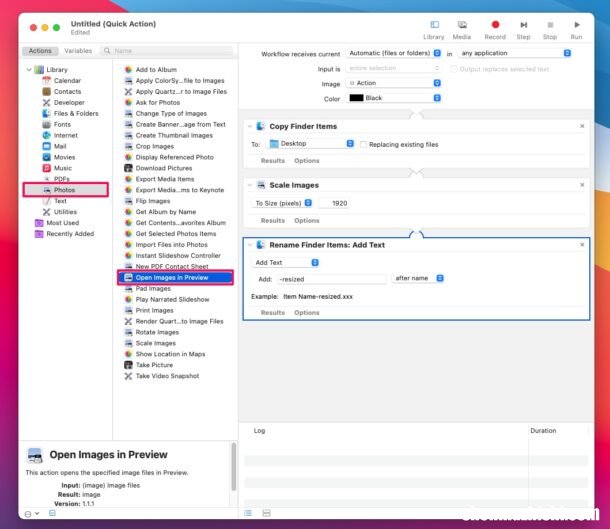
Task: Collapse the Rename Finder Items action
Action: [250, 245]
